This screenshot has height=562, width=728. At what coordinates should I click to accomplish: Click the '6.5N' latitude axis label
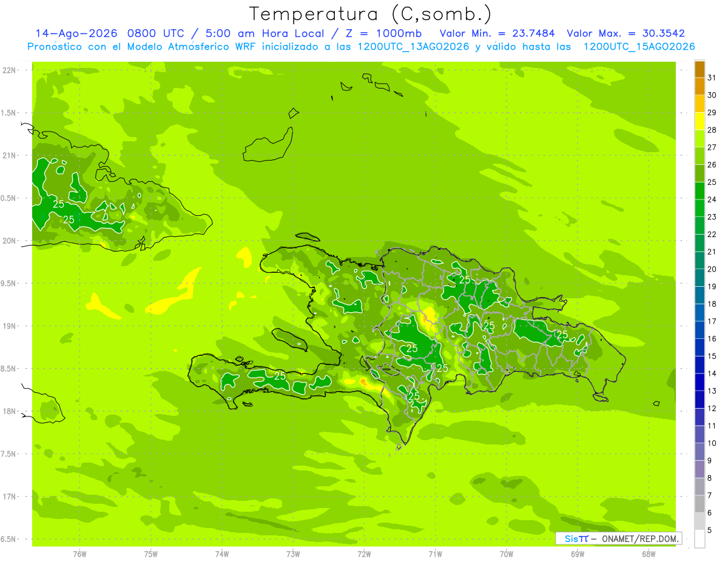pos(9,540)
